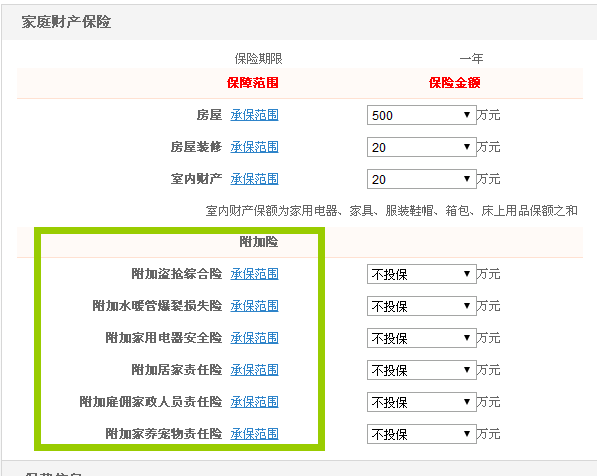This screenshot has height=476, width=597.
Task: Open the 附加水暖管爆裂损失险 dropdown
Action: coord(421,306)
